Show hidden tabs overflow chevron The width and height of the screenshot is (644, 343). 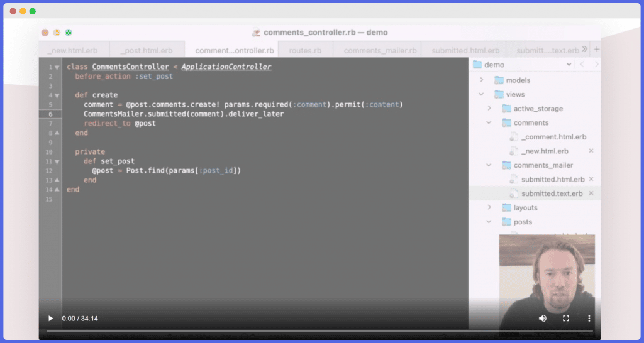[584, 49]
